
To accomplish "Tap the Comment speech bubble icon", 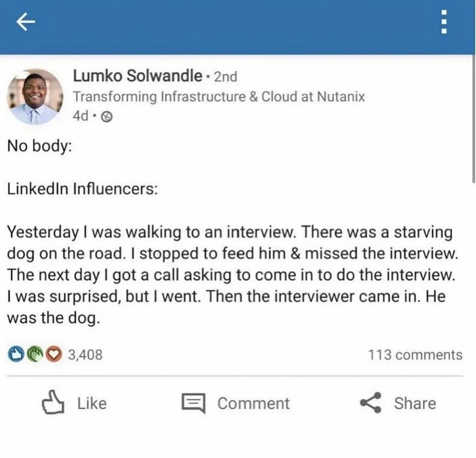I will click(x=193, y=403).
